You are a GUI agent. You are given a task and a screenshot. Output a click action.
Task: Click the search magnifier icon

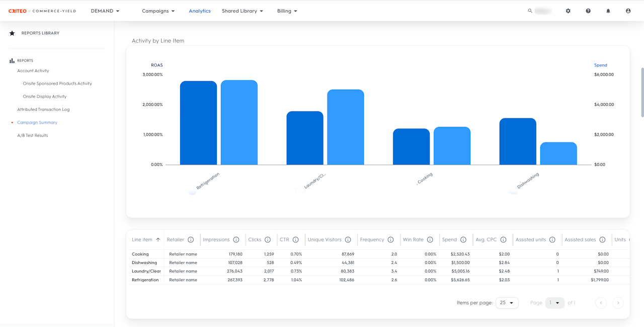point(530,11)
